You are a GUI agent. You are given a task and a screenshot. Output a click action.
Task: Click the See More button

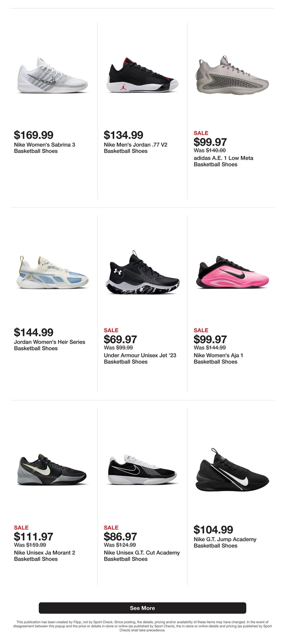pos(142,608)
